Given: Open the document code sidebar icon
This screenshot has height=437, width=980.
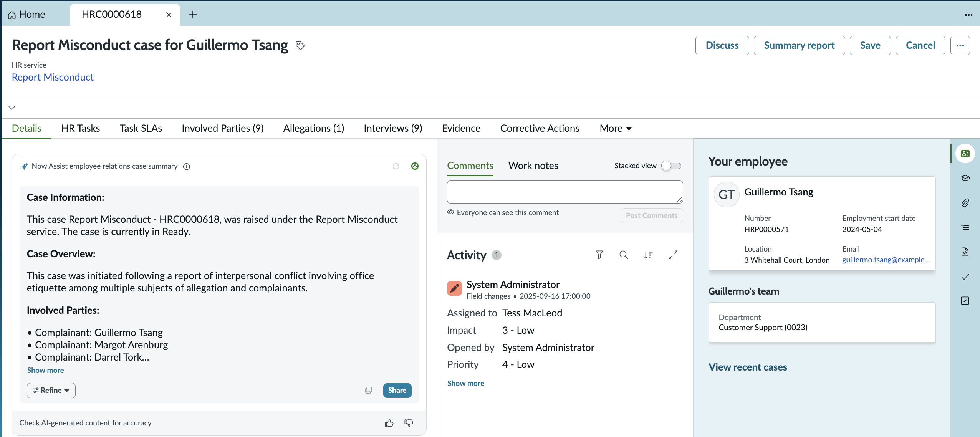Looking at the screenshot, I should point(965,252).
